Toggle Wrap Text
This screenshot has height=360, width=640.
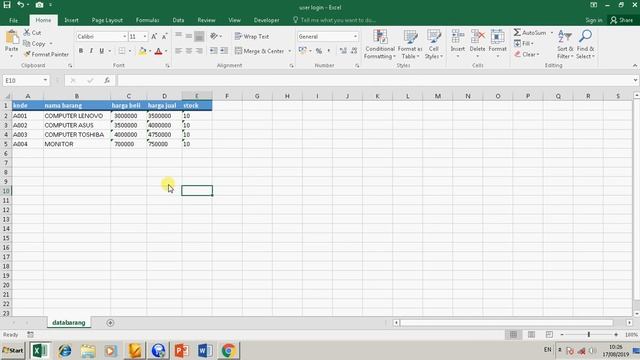252,36
